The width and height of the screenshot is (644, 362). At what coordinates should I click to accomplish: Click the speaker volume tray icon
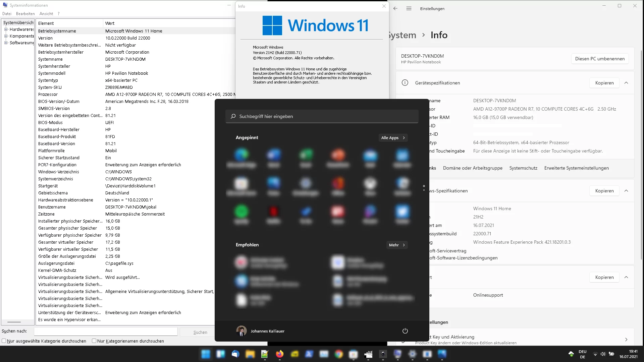coord(603,354)
